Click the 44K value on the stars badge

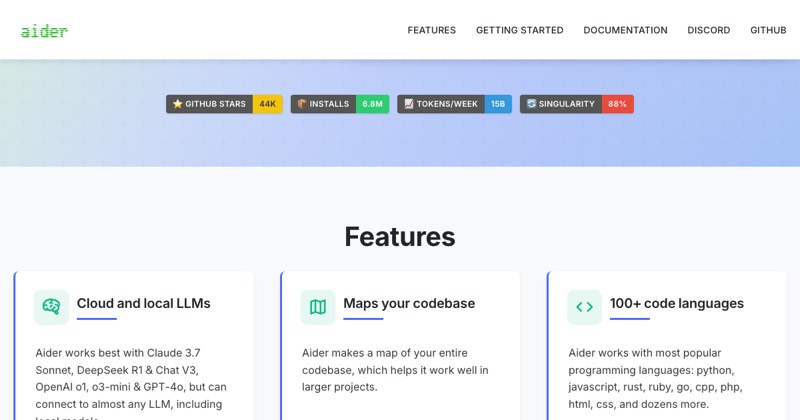pos(268,104)
